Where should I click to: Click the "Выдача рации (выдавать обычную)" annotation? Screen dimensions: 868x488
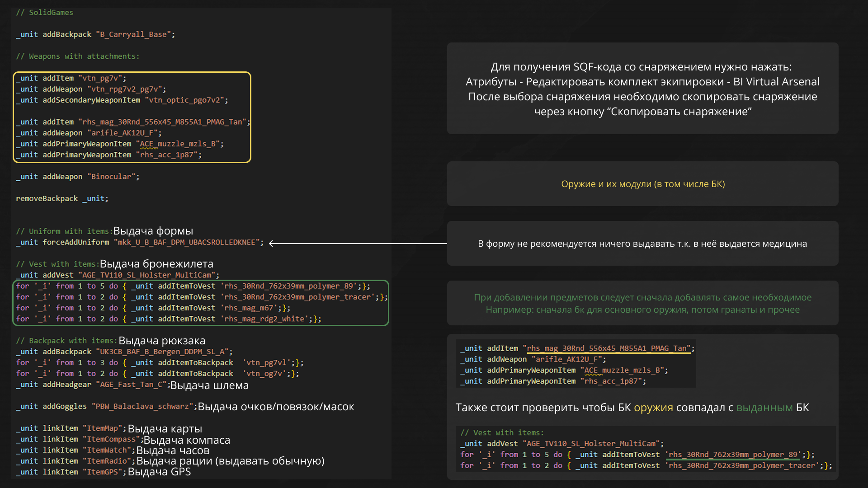click(231, 461)
